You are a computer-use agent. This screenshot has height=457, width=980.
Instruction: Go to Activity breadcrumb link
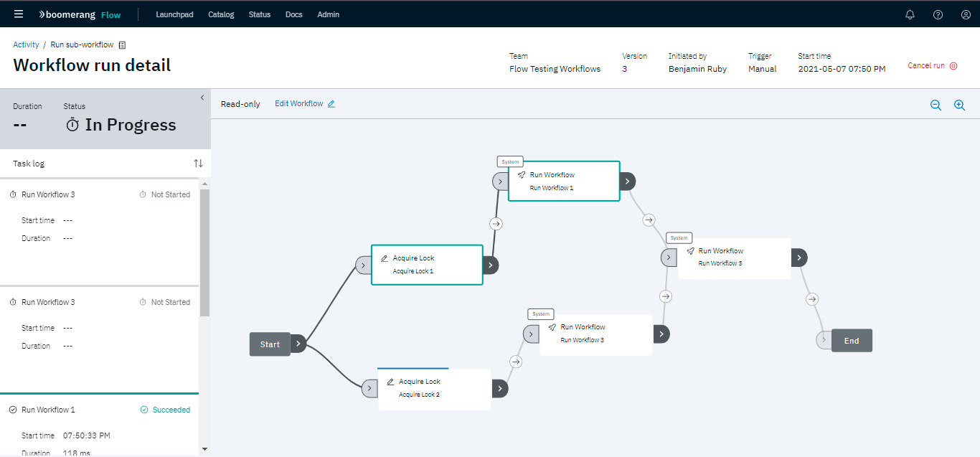point(26,44)
